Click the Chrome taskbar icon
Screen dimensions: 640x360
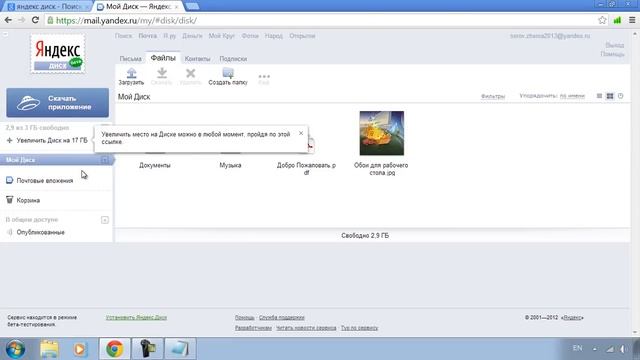[115, 349]
